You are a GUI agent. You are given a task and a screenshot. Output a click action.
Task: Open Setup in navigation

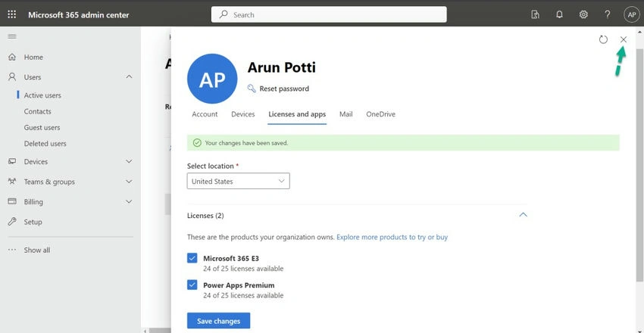pos(33,222)
